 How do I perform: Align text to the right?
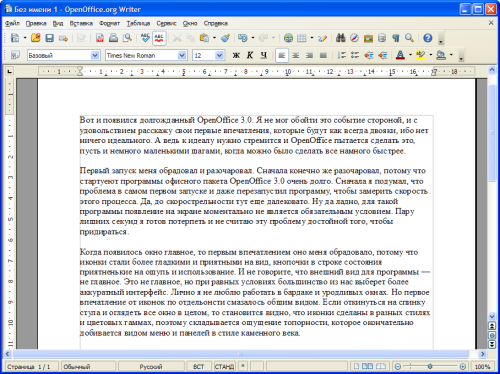[309, 55]
